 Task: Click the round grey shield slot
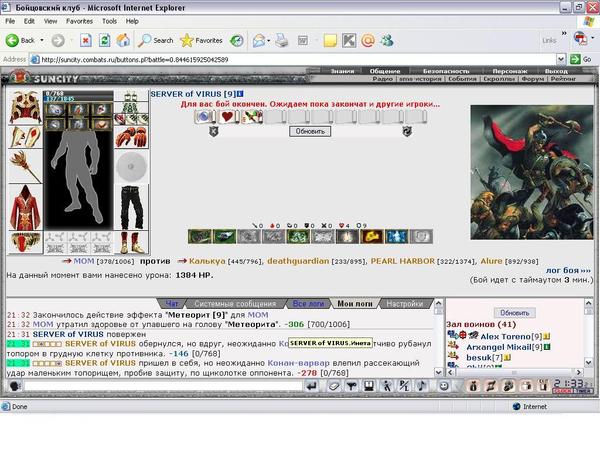coord(131,166)
